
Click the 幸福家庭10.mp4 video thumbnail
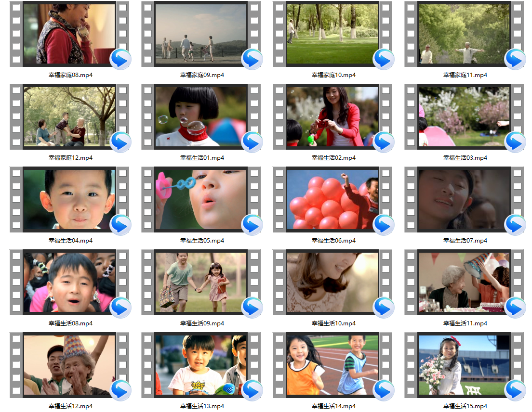(332, 34)
